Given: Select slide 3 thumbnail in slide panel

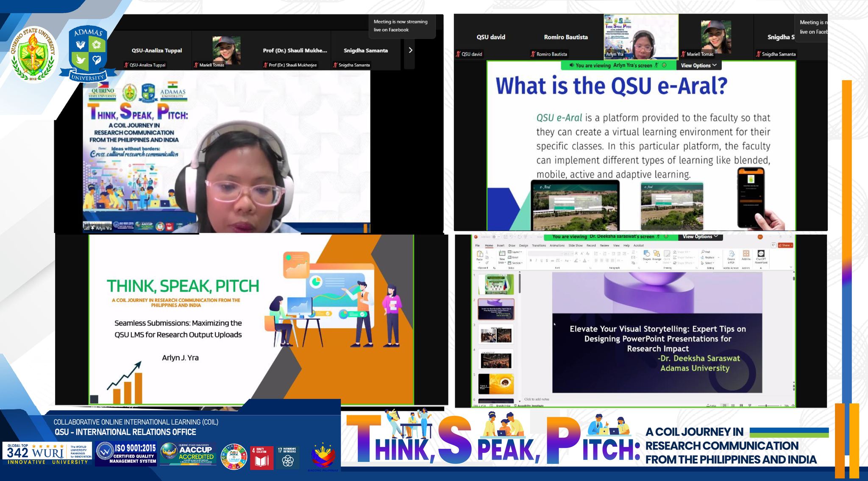Looking at the screenshot, I should click(x=496, y=335).
